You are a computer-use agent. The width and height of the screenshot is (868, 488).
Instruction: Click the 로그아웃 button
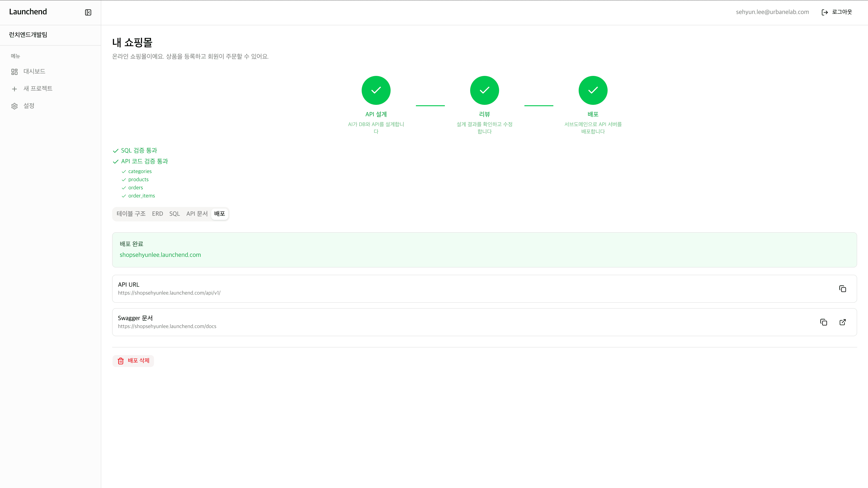(837, 12)
